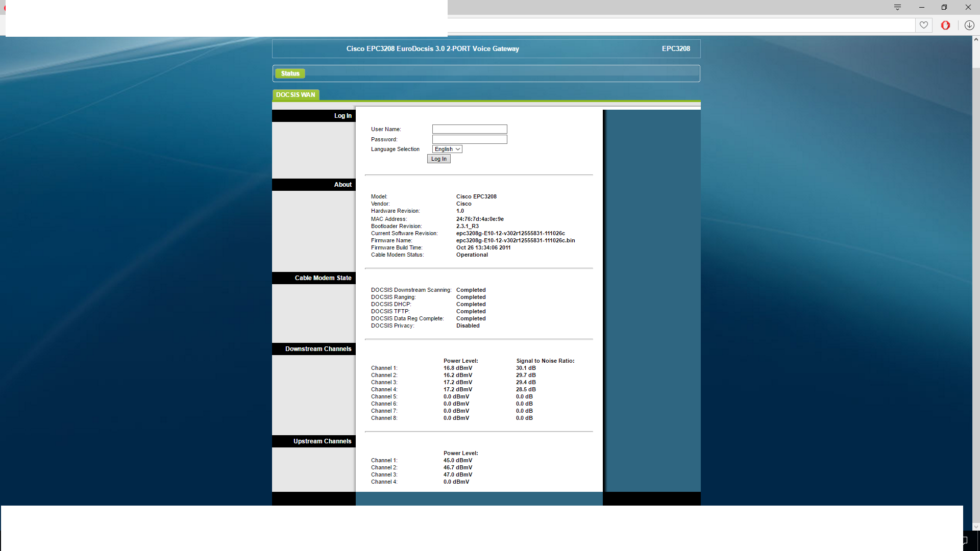Open the tab menu icon in the title bar
Screen dimensions: 980x551
(x=897, y=7)
